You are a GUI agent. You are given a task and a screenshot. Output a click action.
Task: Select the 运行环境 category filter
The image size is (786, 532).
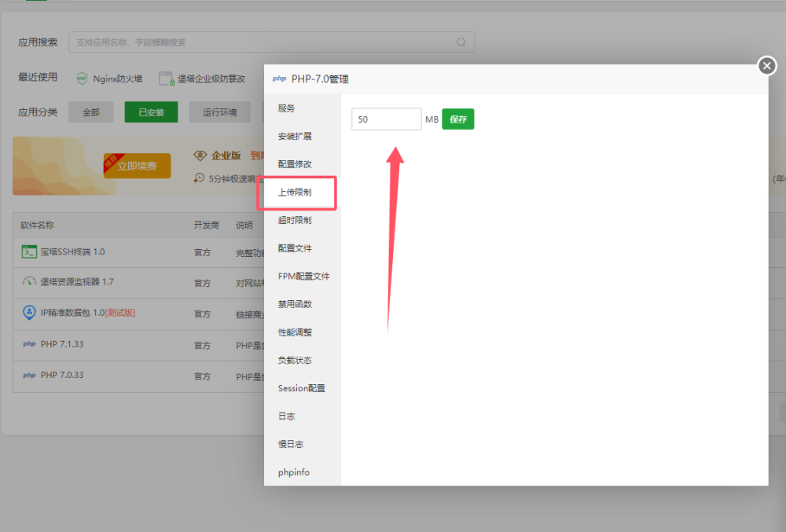[219, 112]
